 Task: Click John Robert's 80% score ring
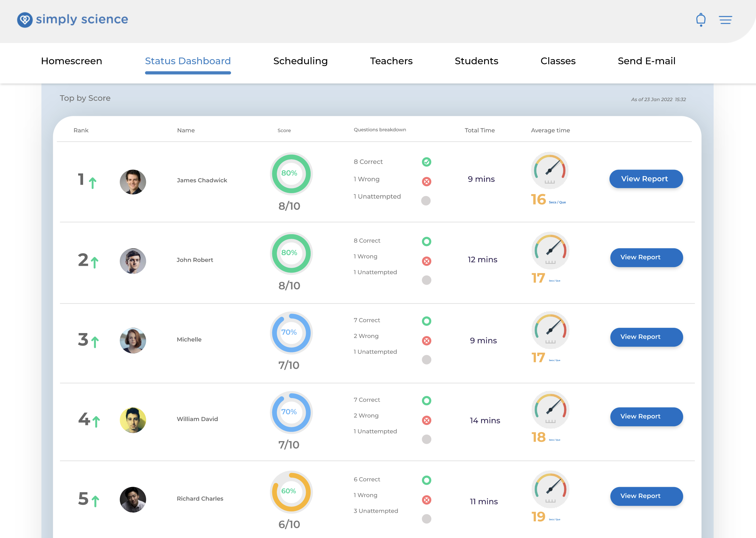(291, 253)
